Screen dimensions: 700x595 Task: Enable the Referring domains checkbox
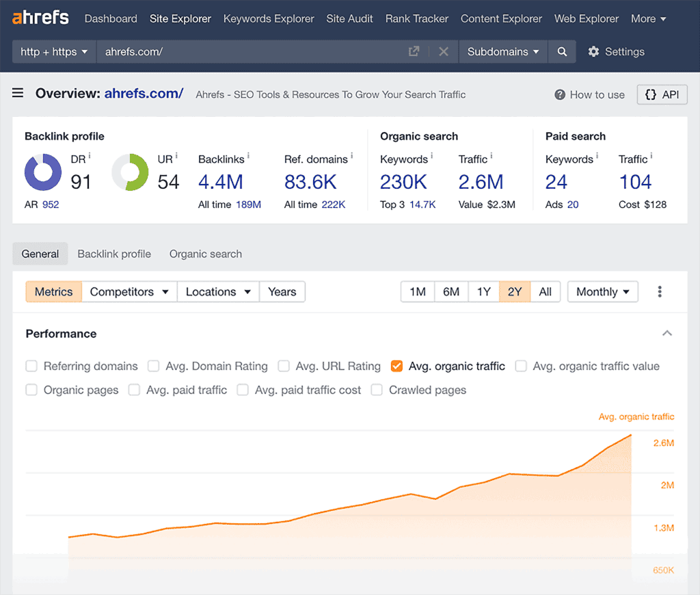tap(31, 366)
